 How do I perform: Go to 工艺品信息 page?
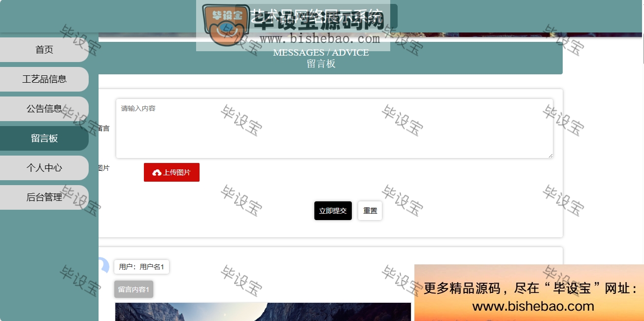coord(44,79)
